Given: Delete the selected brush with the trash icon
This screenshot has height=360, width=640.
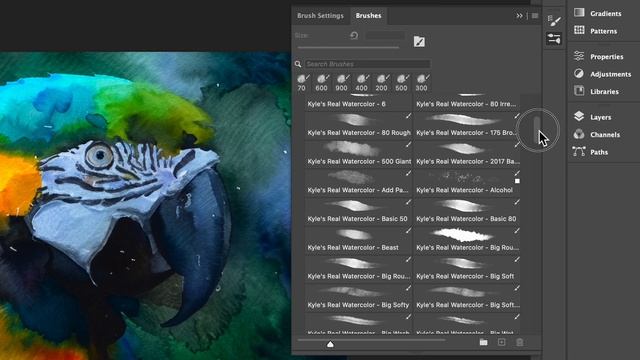Looking at the screenshot, I should (x=519, y=342).
